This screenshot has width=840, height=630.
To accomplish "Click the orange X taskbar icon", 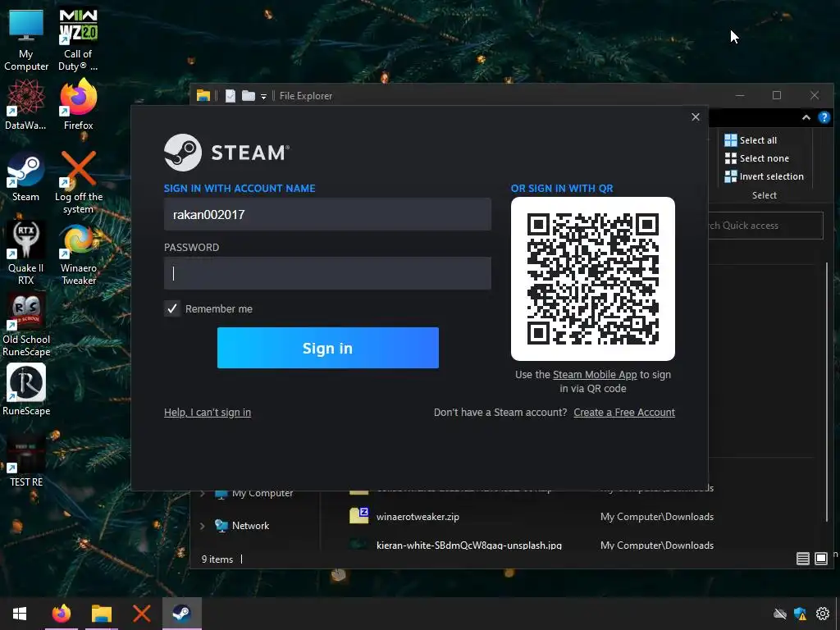I will (141, 614).
